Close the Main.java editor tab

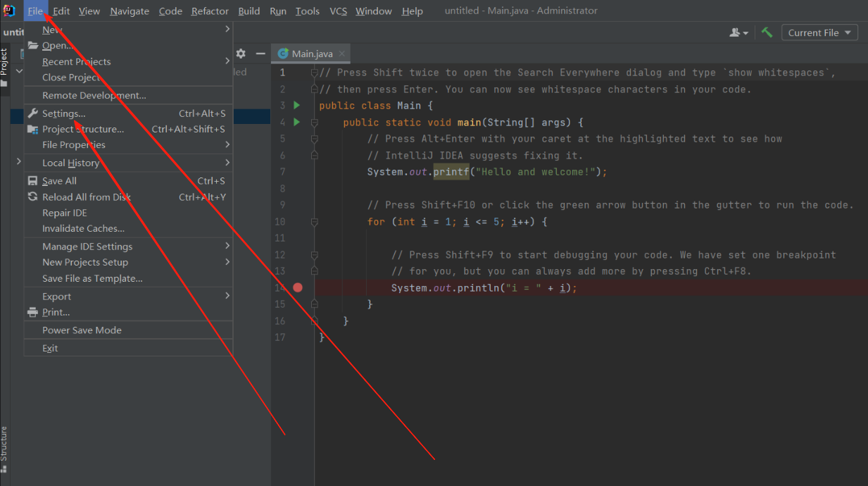(x=341, y=54)
